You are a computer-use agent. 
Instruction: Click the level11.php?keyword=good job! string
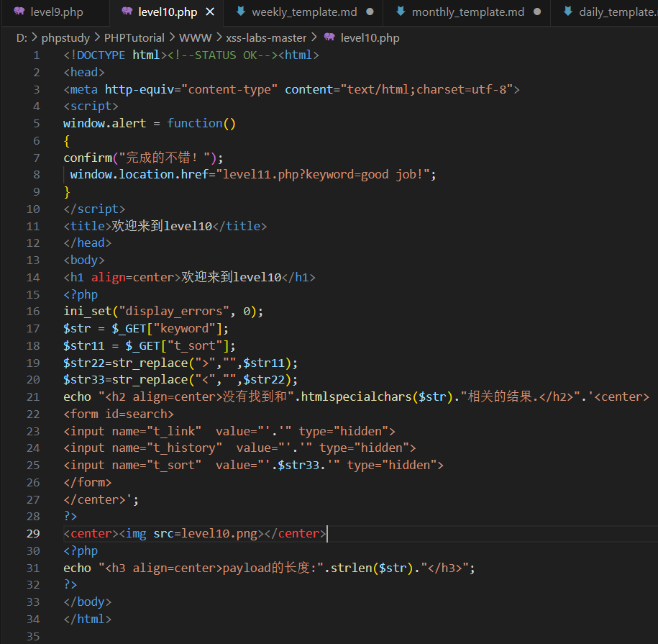pos(326,175)
